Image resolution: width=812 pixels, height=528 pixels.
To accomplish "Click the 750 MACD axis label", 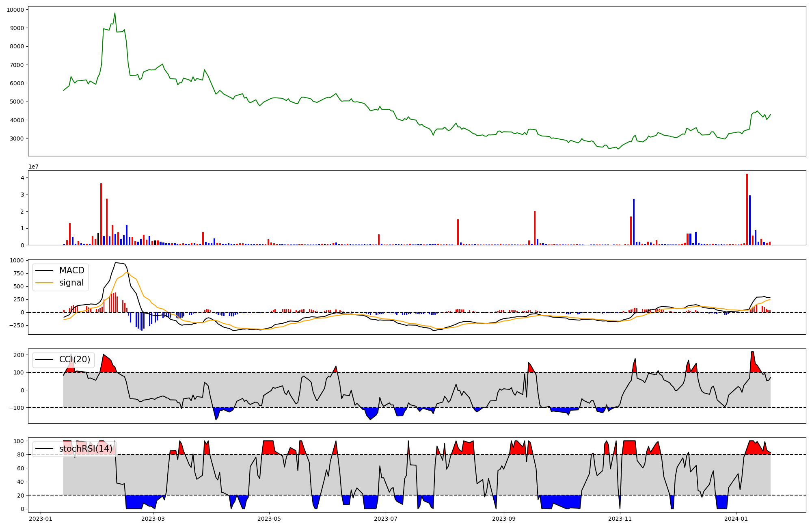I will (x=18, y=273).
